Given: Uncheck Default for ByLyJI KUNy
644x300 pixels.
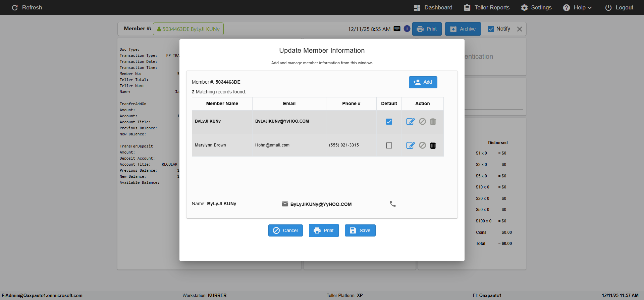Looking at the screenshot, I should tap(389, 122).
